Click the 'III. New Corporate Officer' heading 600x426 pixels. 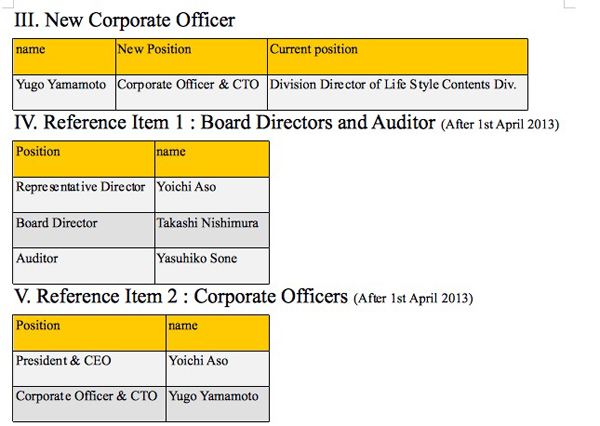click(124, 20)
